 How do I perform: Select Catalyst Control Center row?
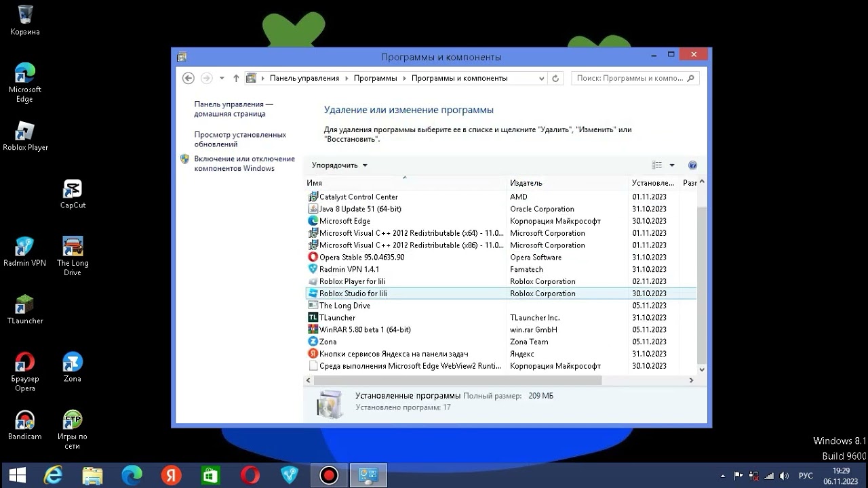pyautogui.click(x=502, y=197)
